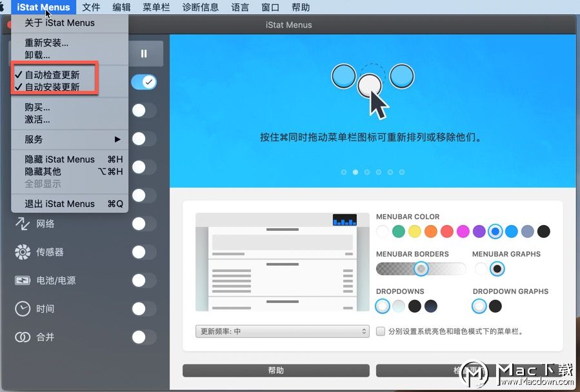Select the white Dropdowns theme swatch
580x392 pixels.
pyautogui.click(x=383, y=306)
